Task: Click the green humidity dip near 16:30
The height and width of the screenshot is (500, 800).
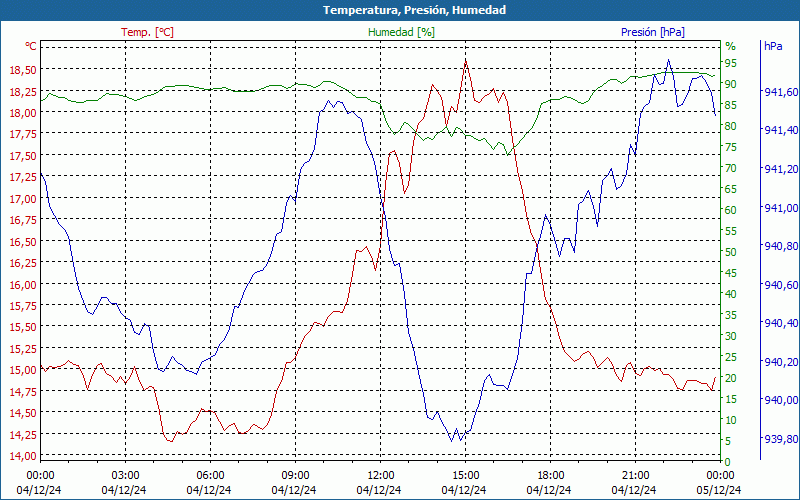Action: [x=507, y=154]
